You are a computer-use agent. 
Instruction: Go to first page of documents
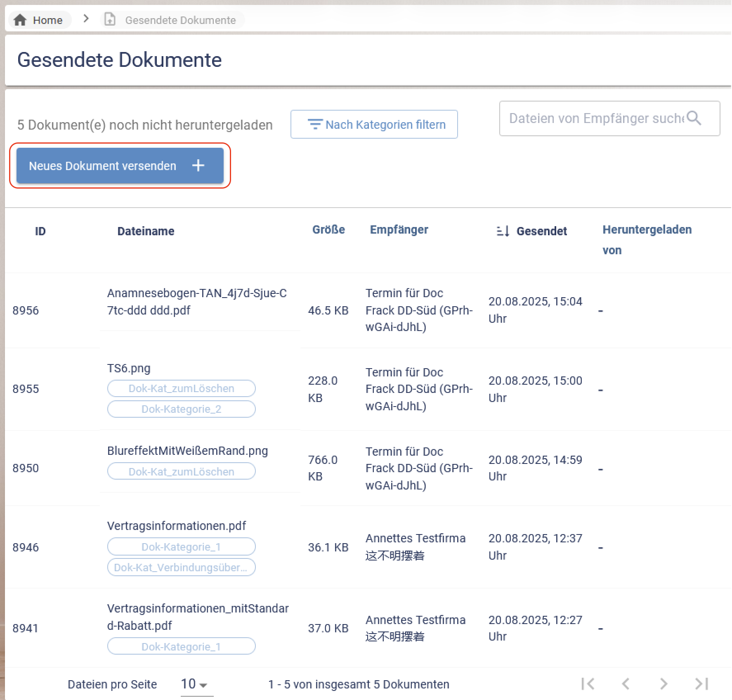[x=588, y=684]
